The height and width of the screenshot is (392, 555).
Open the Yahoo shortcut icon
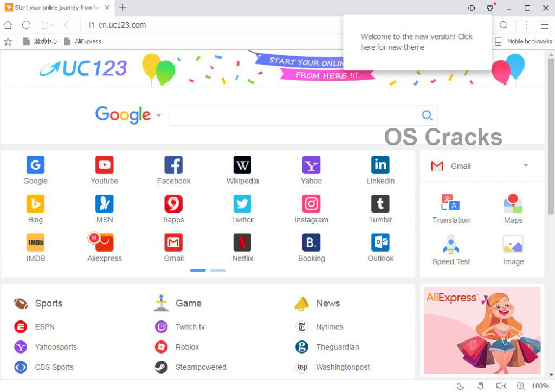pyautogui.click(x=312, y=165)
